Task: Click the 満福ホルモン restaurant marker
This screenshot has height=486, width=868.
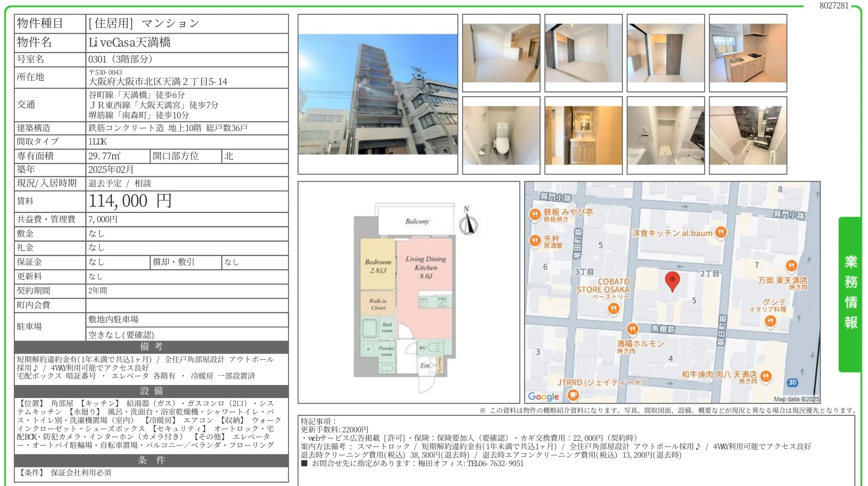Action: 632,328
